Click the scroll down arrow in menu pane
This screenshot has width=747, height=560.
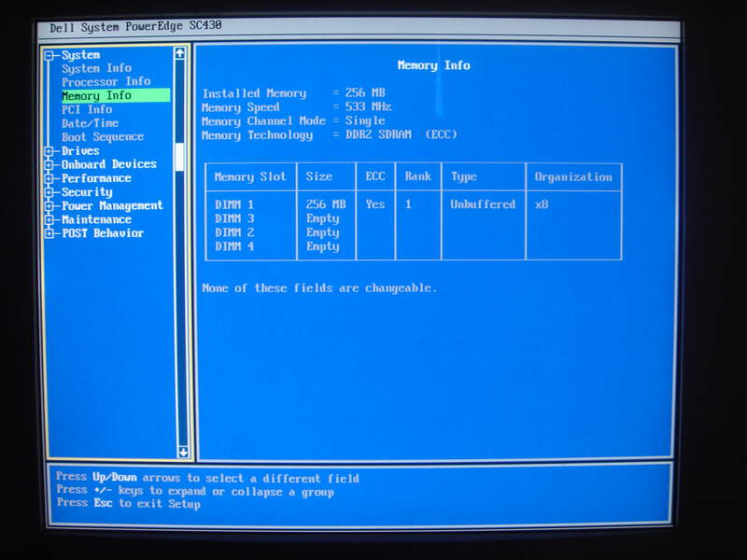(183, 452)
